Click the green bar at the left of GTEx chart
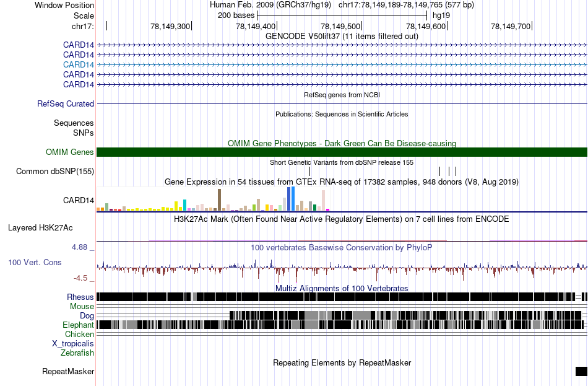The width and height of the screenshot is (588, 386). (107, 207)
